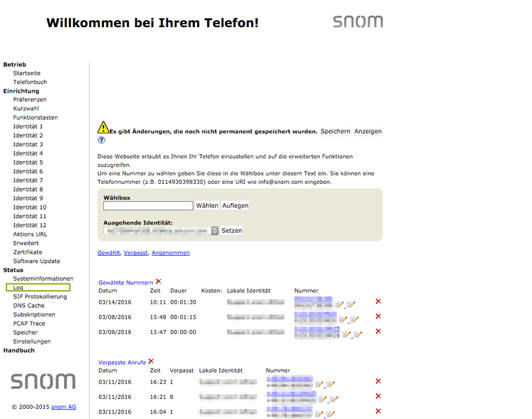Image resolution: width=532 pixels, height=419 pixels.
Task: Hang up with the Auflegen button
Action: (x=235, y=205)
